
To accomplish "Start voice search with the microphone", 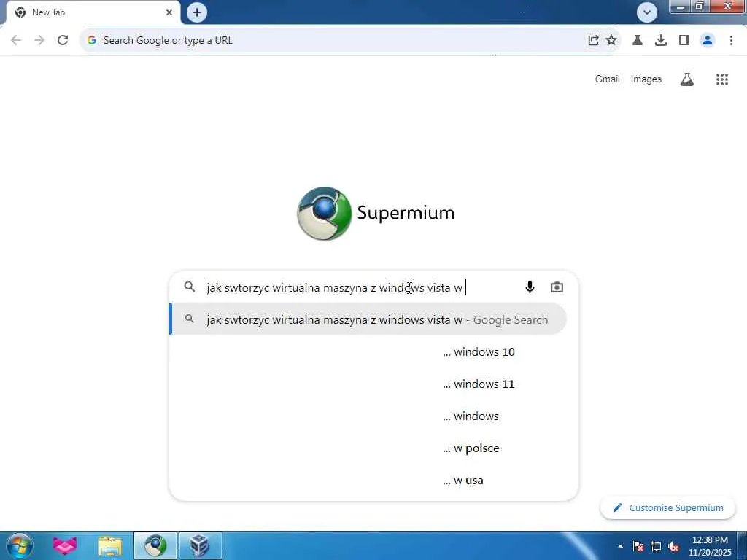I will coord(530,287).
